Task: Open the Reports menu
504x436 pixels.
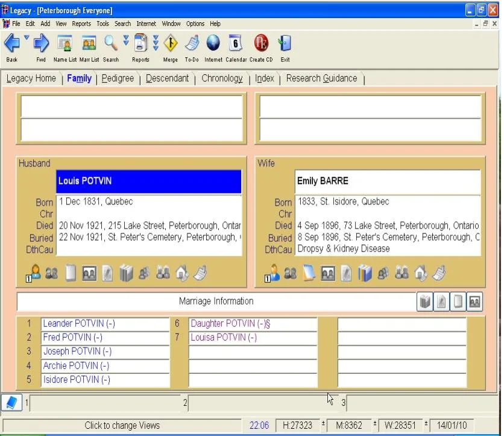Action: [81, 24]
